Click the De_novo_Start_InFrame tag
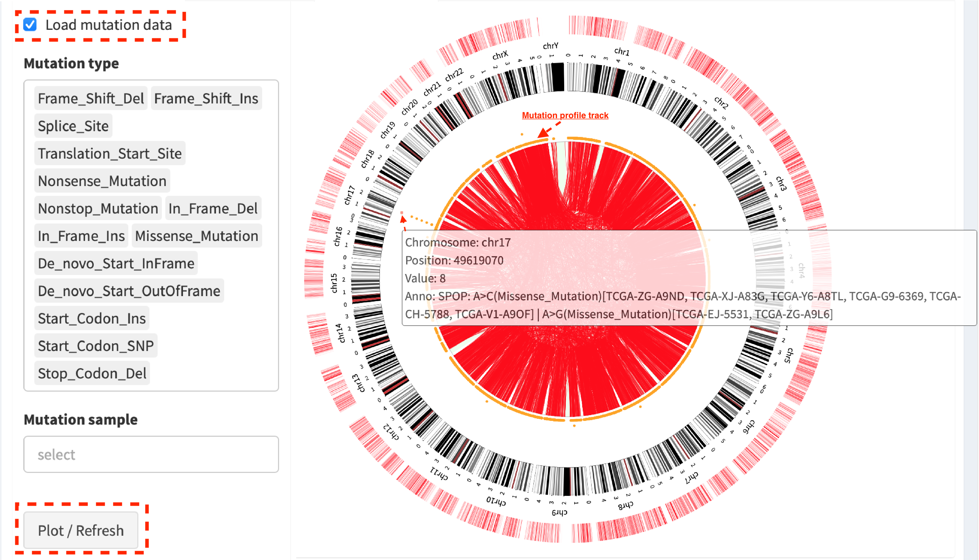The height and width of the screenshot is (560, 979). click(x=116, y=263)
